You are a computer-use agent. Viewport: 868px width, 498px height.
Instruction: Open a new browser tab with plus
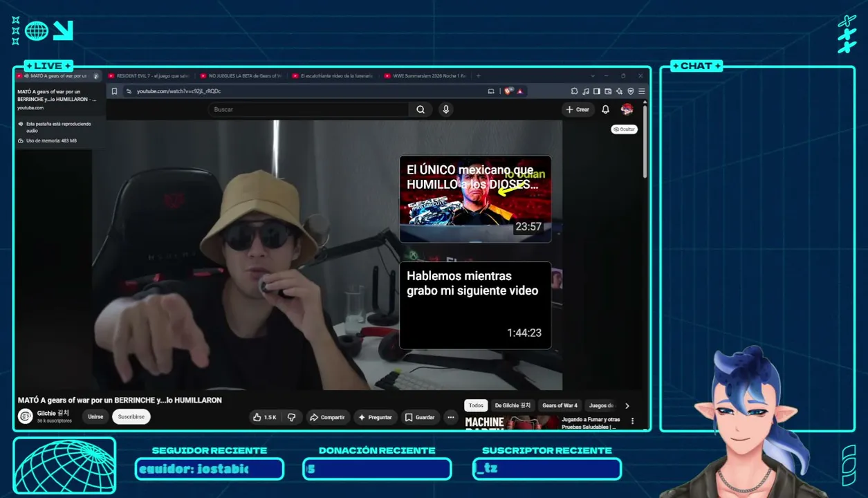point(478,75)
